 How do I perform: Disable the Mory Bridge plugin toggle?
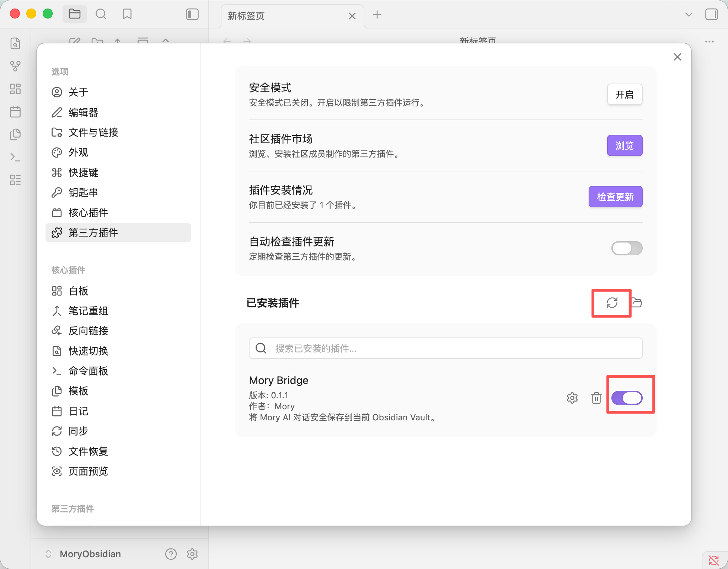pyautogui.click(x=627, y=398)
